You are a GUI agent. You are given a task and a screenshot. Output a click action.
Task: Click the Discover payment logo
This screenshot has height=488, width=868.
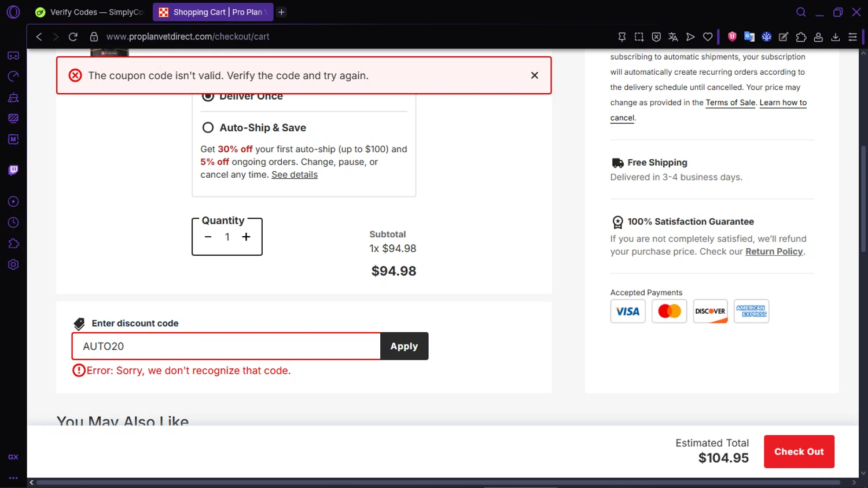tap(710, 311)
